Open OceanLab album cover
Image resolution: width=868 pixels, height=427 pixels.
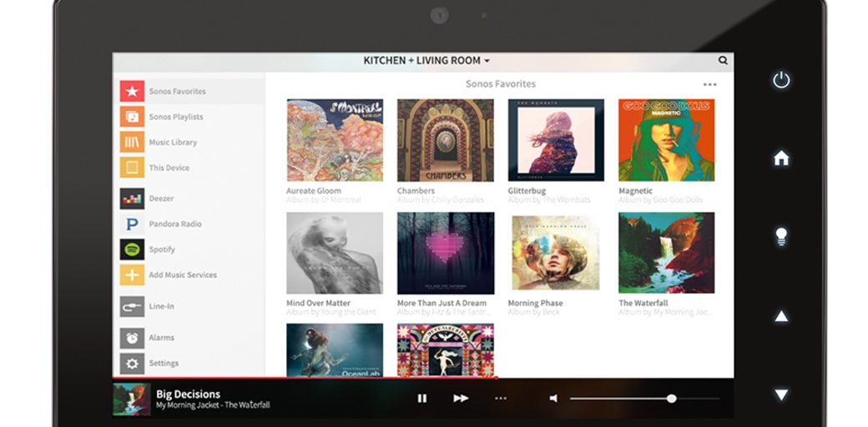[x=335, y=350]
